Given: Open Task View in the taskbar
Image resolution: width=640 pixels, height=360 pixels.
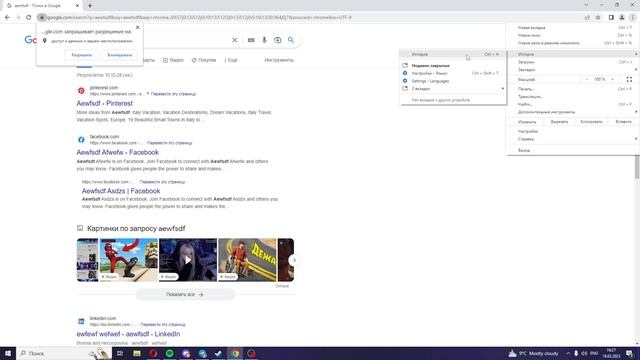Looking at the screenshot, I should point(120,353).
